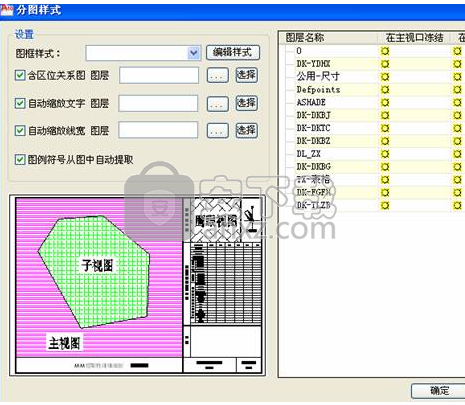Toggle main viewport freeze sun for DK-YDMX
The height and width of the screenshot is (405, 465).
tap(385, 64)
